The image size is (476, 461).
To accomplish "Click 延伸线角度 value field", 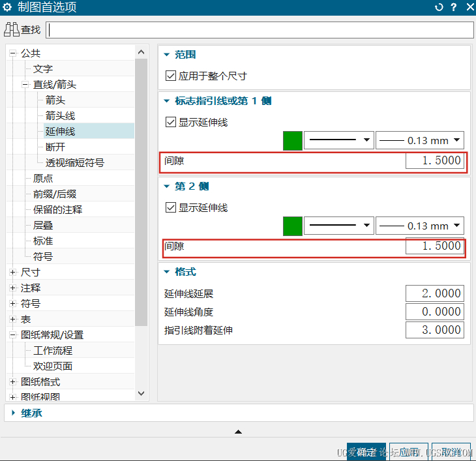I will [435, 312].
